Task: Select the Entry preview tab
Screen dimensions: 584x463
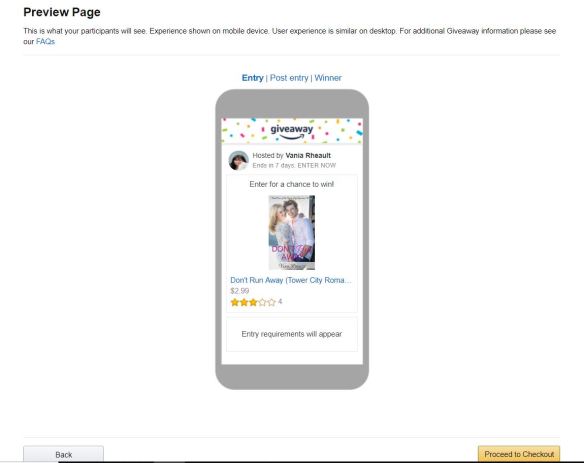Action: pos(253,78)
